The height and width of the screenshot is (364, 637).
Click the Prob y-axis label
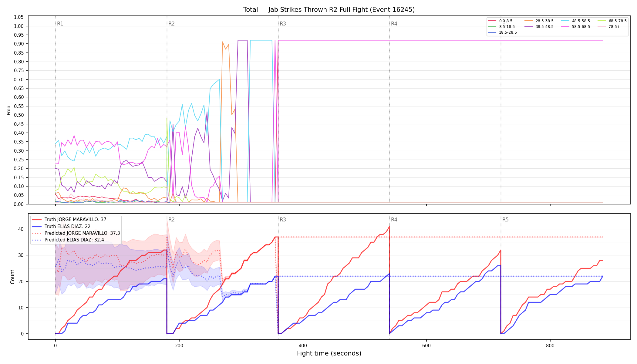tap(8, 110)
